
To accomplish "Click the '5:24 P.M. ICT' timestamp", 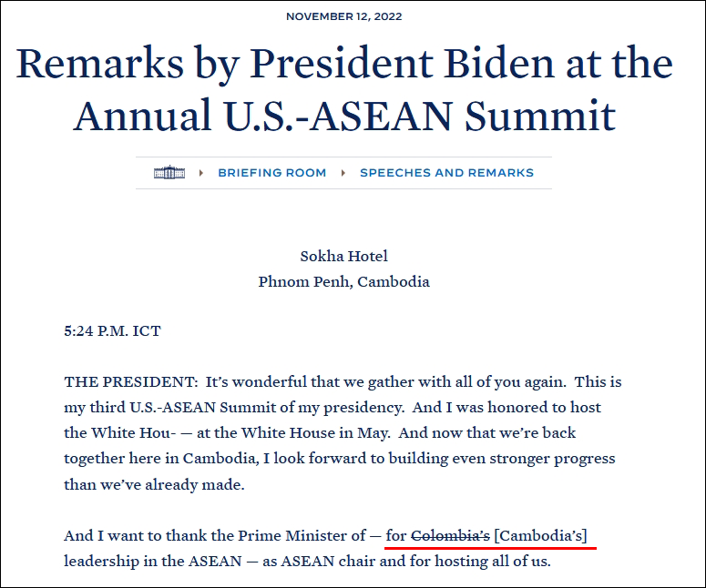I will click(113, 331).
